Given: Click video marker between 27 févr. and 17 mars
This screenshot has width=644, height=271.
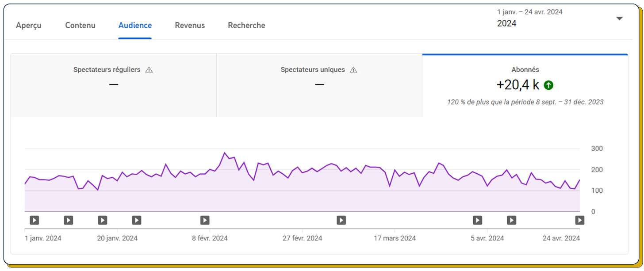Looking at the screenshot, I should [x=341, y=220].
